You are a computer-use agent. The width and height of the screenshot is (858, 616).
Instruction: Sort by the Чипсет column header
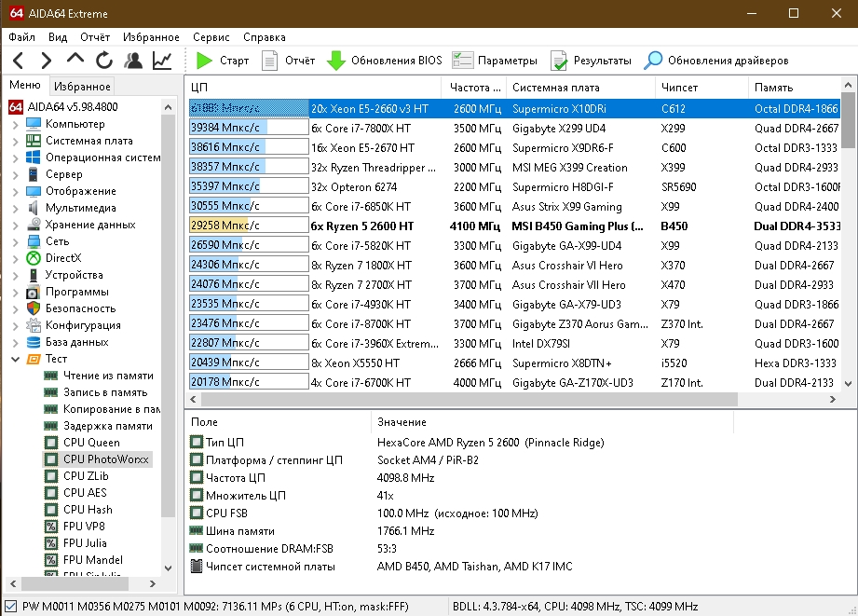tap(702, 87)
